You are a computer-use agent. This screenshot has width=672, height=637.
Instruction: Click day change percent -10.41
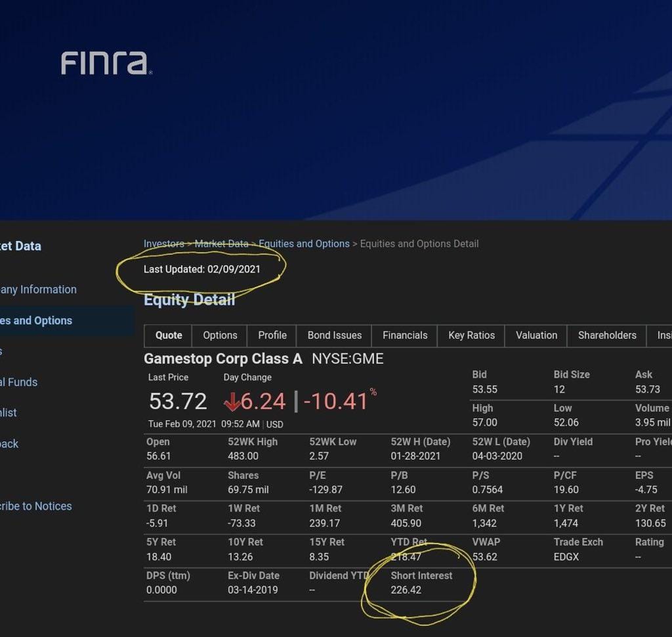336,401
